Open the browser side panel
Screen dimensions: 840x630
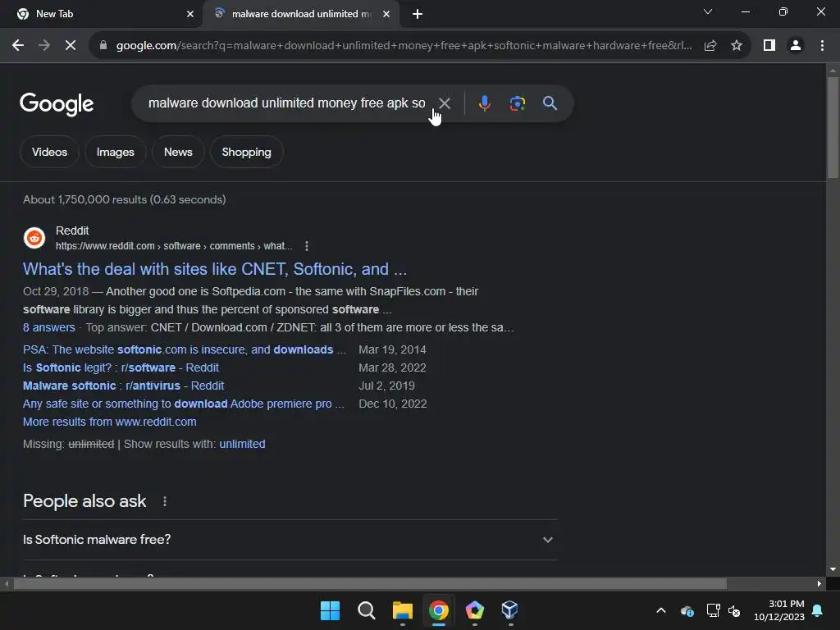click(x=769, y=46)
